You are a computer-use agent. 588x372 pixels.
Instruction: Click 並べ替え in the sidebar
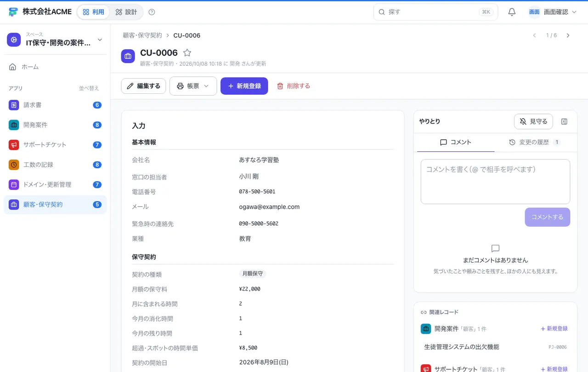coord(89,88)
